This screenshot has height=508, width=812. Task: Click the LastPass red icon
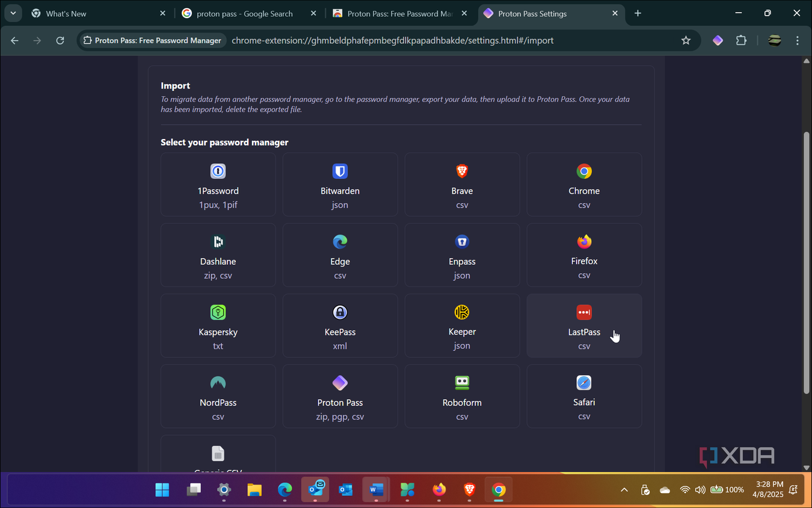point(584,312)
